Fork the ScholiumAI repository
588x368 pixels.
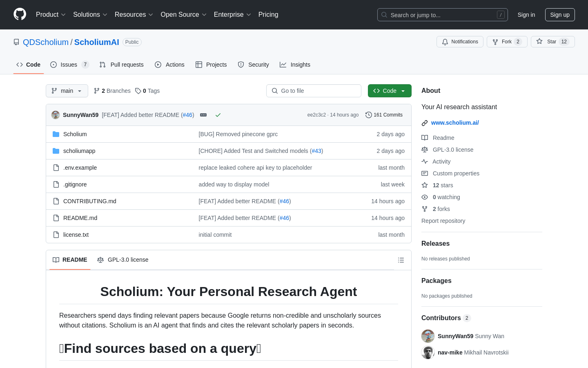pyautogui.click(x=507, y=42)
